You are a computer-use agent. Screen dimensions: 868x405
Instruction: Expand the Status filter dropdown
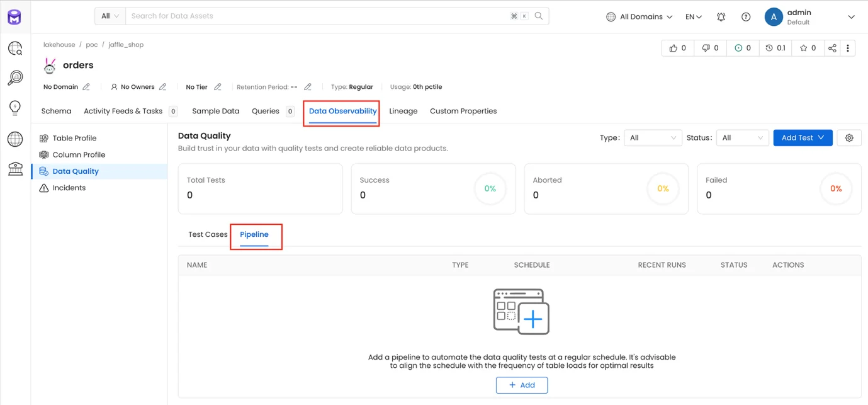(x=742, y=138)
